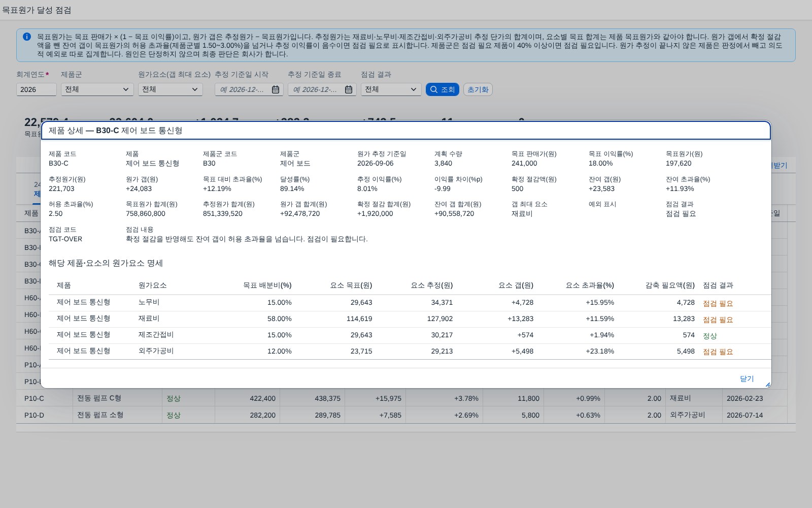The height and width of the screenshot is (508, 812).
Task: Click the 2026-07-14 date in the P10-D row
Action: pyautogui.click(x=745, y=415)
